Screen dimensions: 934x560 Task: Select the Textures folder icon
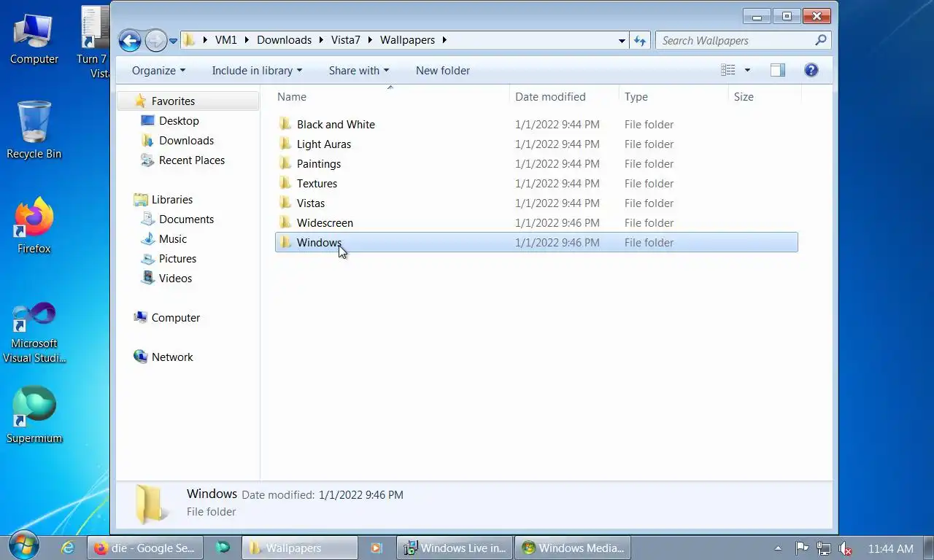(285, 184)
